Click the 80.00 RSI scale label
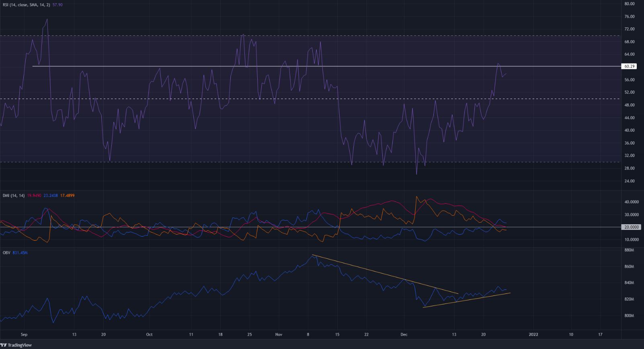 tap(630, 4)
